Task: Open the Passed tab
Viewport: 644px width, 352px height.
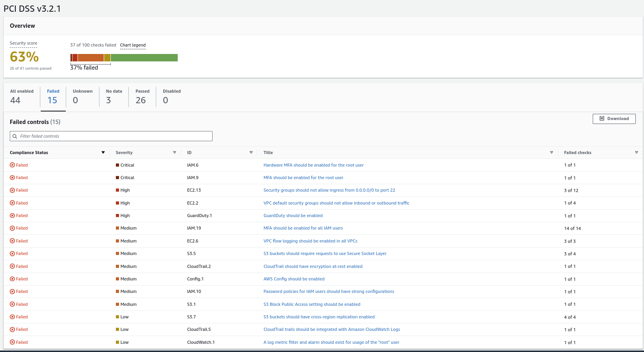Action: [x=143, y=96]
